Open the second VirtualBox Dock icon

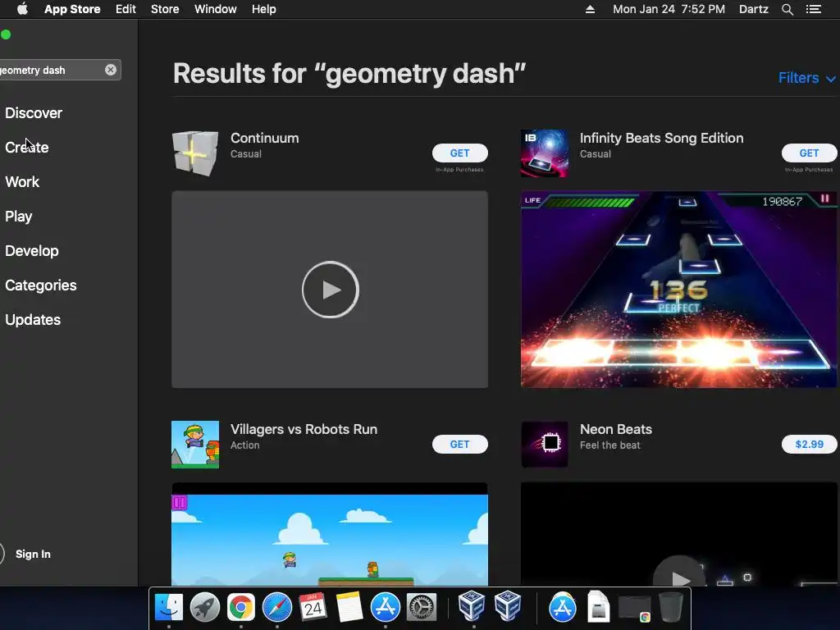pyautogui.click(x=508, y=605)
